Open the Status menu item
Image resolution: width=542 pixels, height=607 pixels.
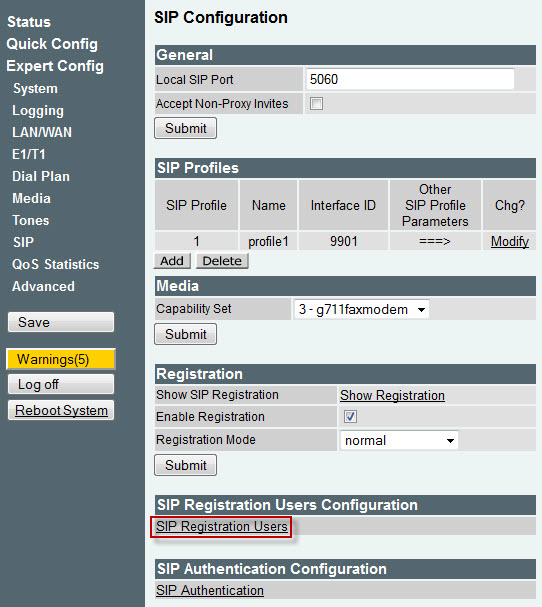click(x=29, y=22)
